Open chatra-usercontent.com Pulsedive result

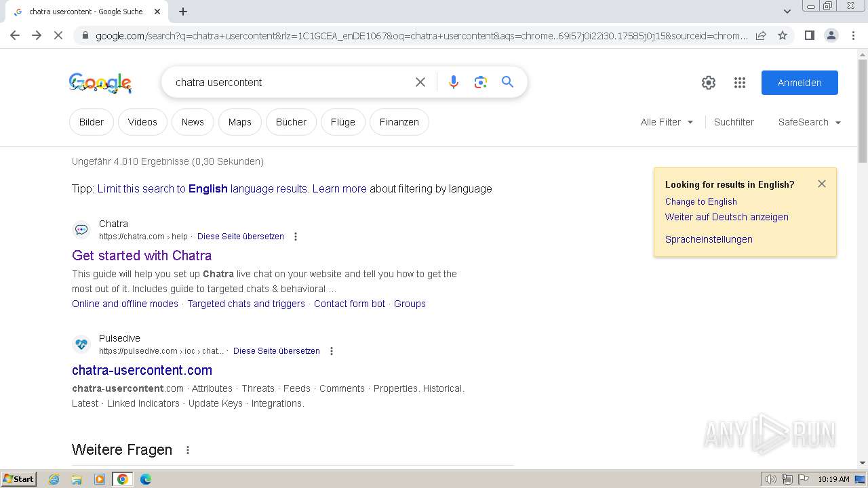pos(142,370)
